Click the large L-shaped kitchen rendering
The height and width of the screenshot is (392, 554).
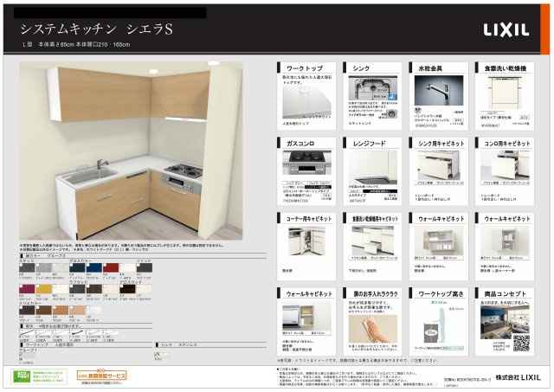(x=131, y=151)
